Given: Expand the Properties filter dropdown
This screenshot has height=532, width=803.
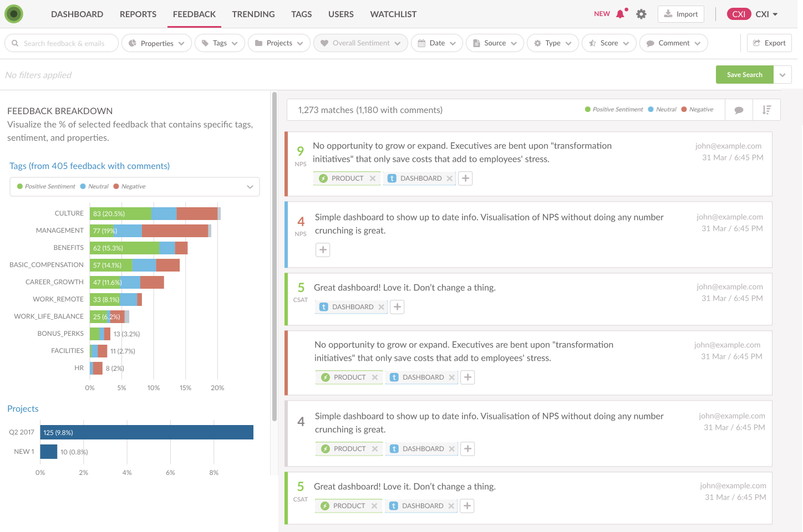Looking at the screenshot, I should click(x=156, y=43).
